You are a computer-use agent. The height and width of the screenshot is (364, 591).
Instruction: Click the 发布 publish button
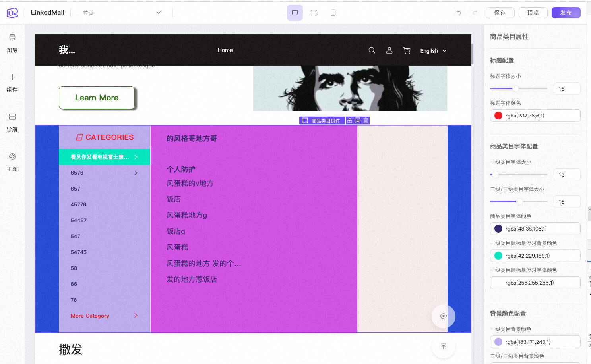tap(566, 13)
